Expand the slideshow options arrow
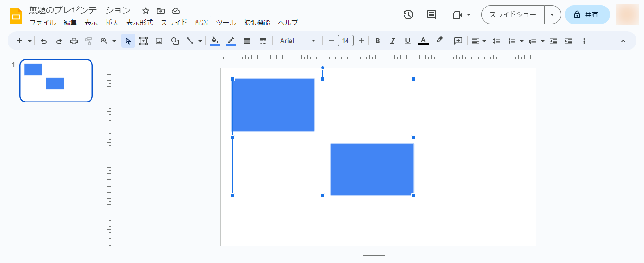The width and height of the screenshot is (644, 263). click(x=552, y=15)
